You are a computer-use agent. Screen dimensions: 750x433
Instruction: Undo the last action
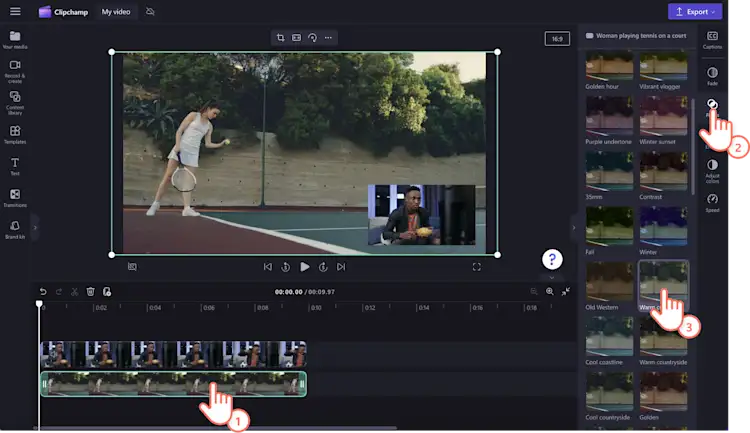pos(43,291)
